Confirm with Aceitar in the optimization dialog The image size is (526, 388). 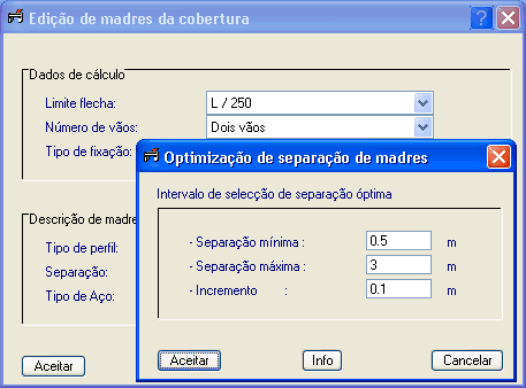point(189,361)
